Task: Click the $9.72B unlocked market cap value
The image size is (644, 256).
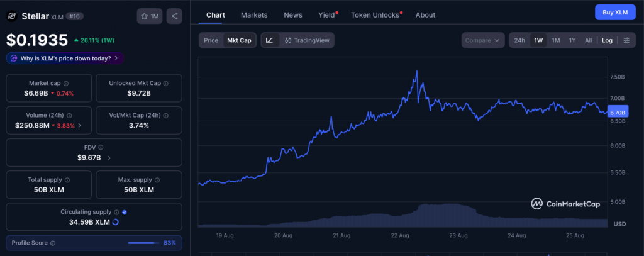Action: [139, 93]
